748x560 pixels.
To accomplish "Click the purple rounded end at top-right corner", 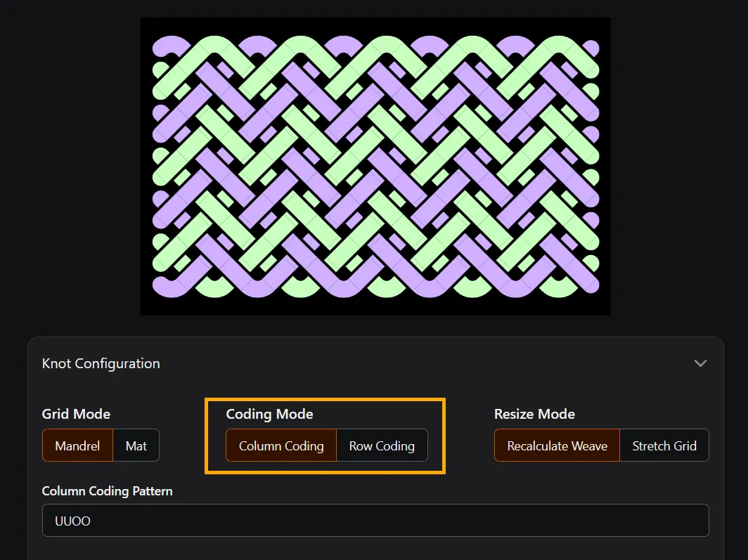I will (x=591, y=48).
